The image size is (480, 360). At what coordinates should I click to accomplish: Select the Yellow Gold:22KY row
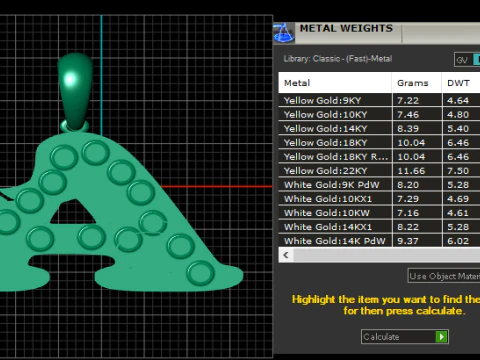click(x=379, y=171)
